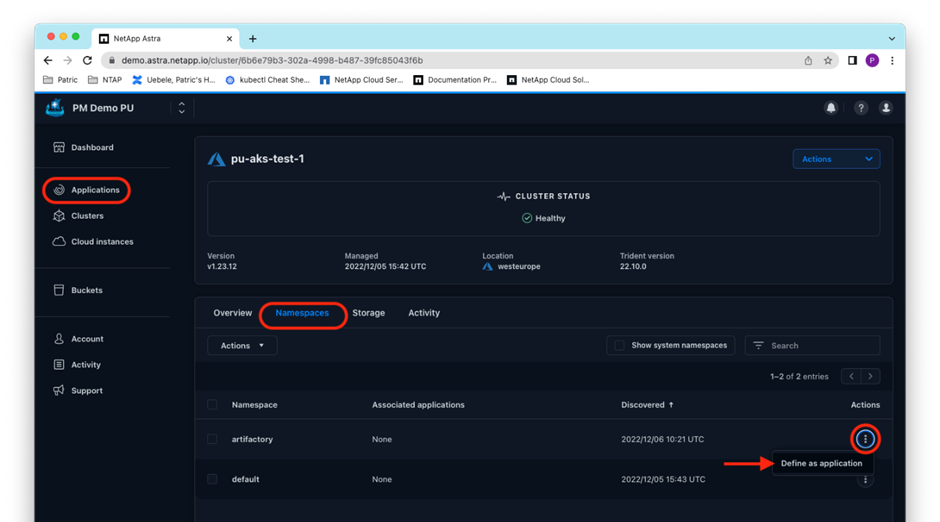The image size is (940, 522).
Task: Click the Healthy cluster status
Action: coord(544,218)
